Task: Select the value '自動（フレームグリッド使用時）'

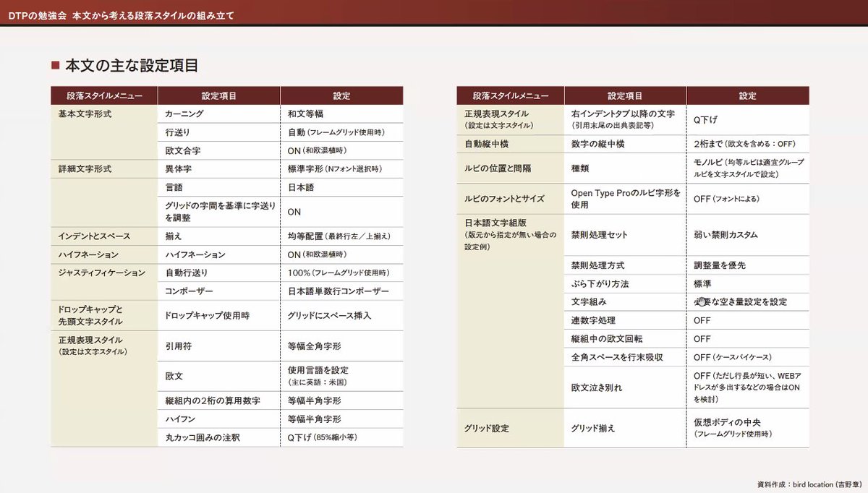Action: click(336, 132)
